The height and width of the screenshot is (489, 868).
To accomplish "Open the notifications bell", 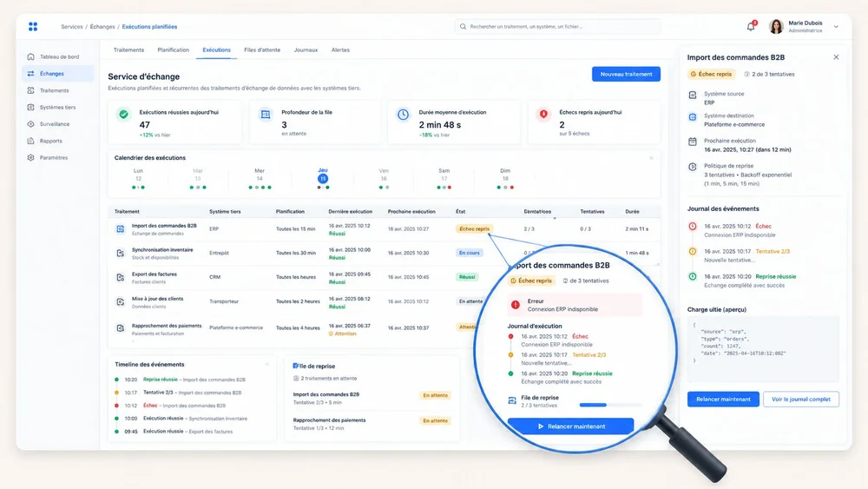I will click(x=751, y=27).
